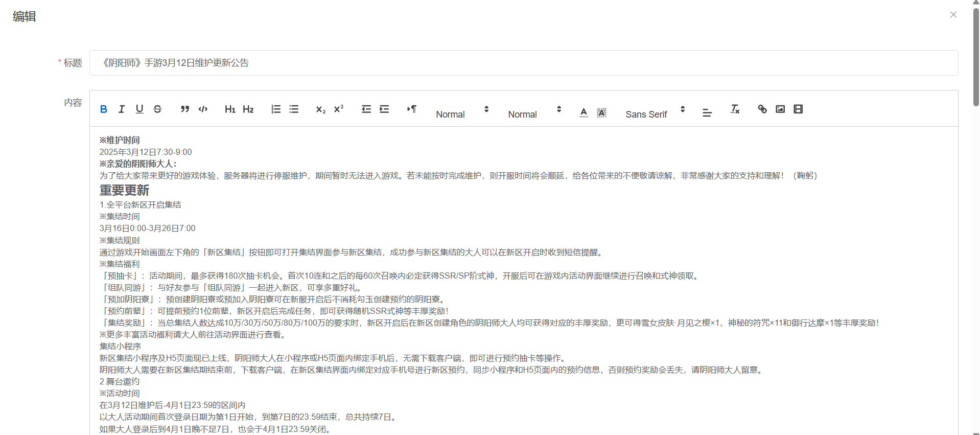Image resolution: width=980 pixels, height=435 pixels.
Task: Toggle italic formatting
Action: point(122,109)
